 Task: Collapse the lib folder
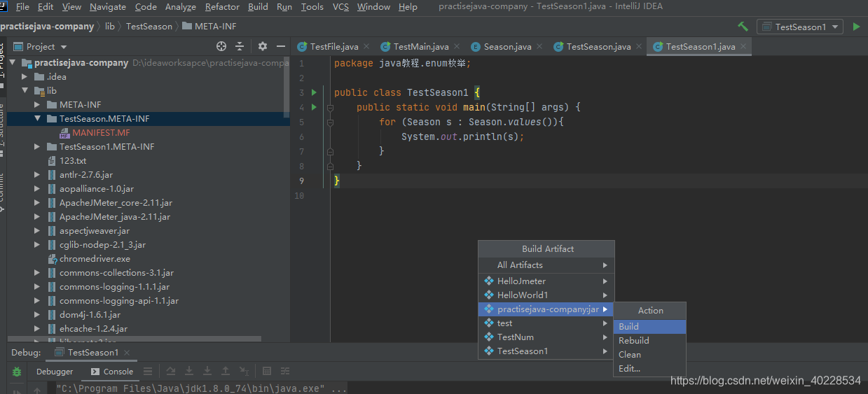(25, 91)
